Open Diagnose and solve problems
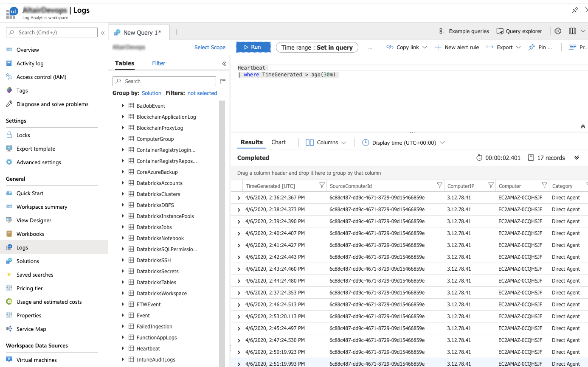 52,104
